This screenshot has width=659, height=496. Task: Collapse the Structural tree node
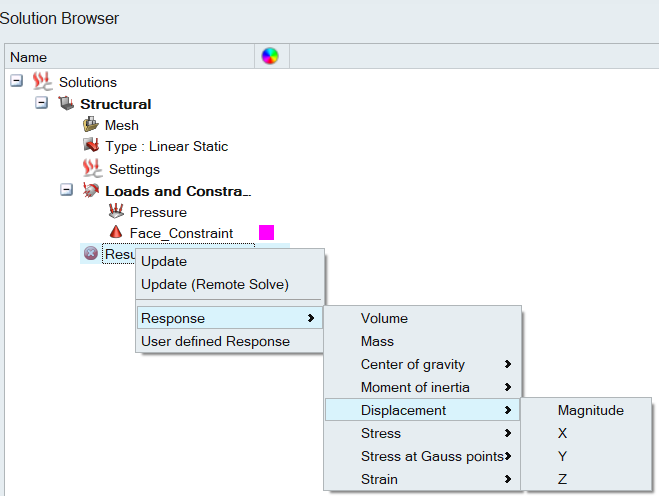coord(41,103)
